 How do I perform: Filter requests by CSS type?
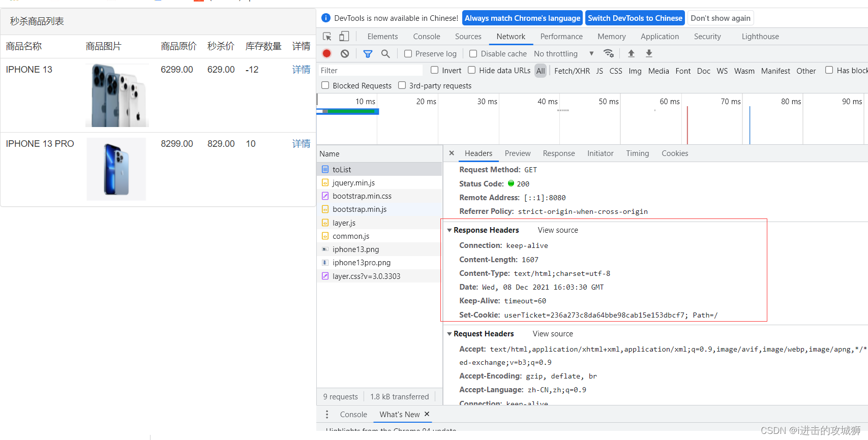(616, 71)
